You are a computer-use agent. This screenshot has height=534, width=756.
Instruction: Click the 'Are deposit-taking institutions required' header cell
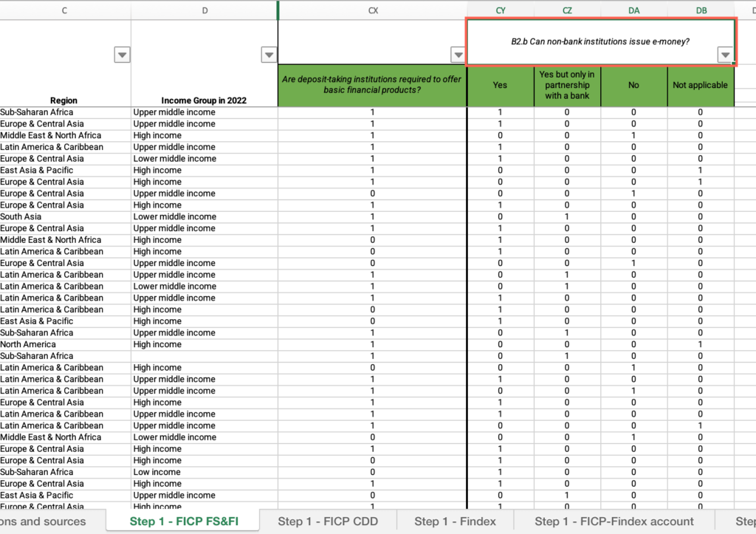click(372, 85)
